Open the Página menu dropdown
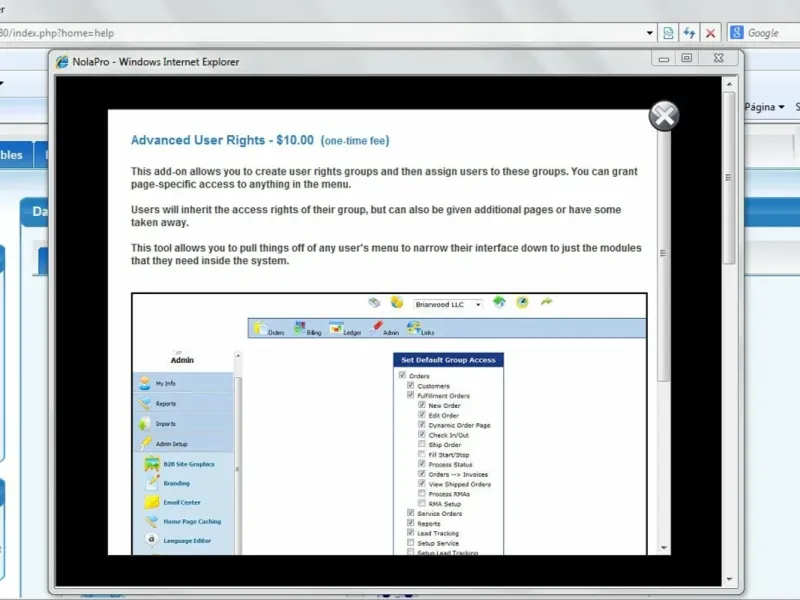Viewport: 800px width, 600px height. 764,107
